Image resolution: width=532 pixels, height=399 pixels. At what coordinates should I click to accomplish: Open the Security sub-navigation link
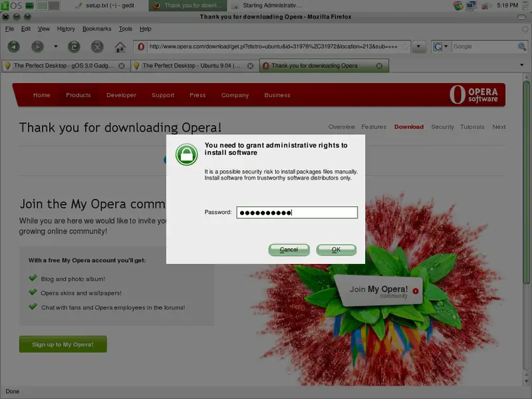[442, 127]
